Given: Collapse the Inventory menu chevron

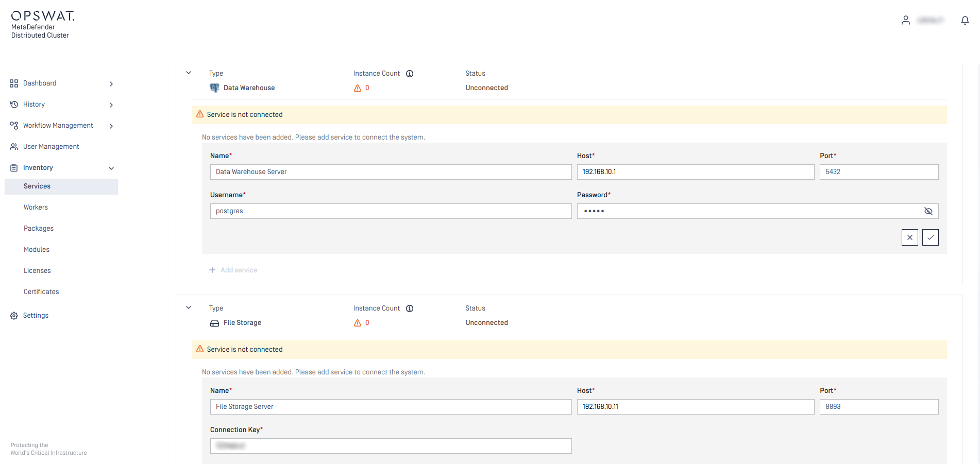Looking at the screenshot, I should coord(111,168).
